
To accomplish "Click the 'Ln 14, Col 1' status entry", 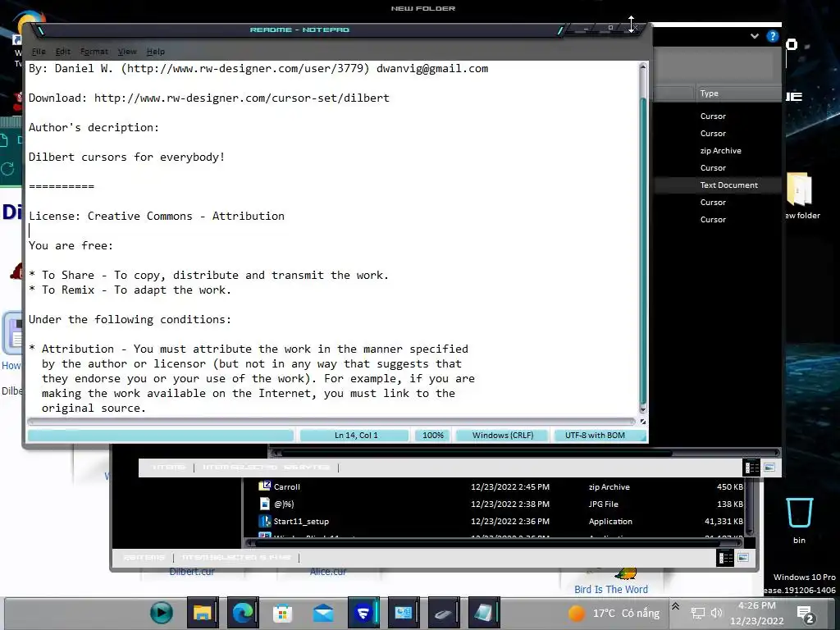I will coord(356,435).
